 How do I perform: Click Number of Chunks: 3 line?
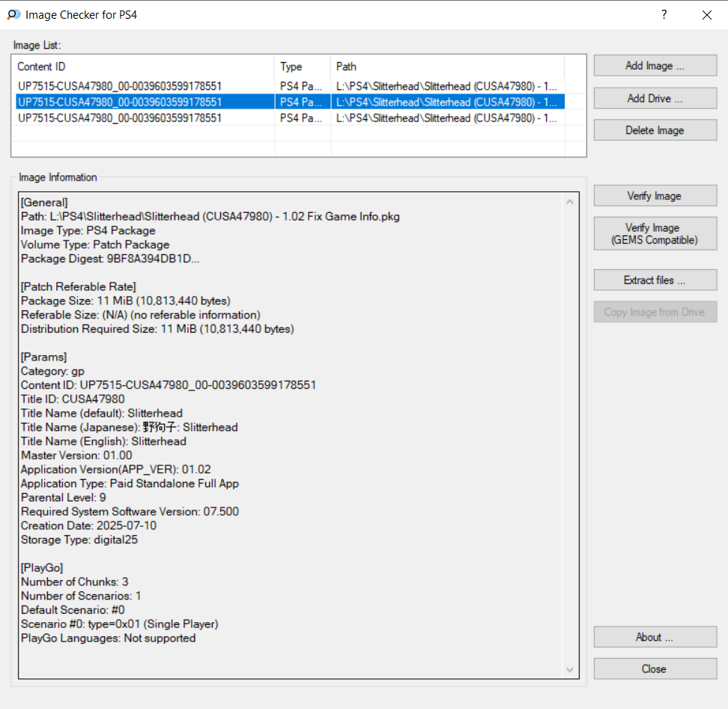(x=74, y=582)
